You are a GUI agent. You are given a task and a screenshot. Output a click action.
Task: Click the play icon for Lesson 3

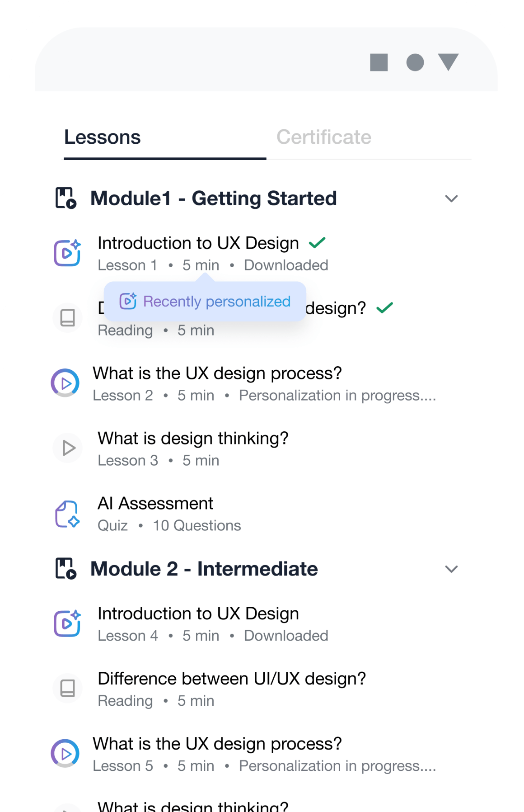[68, 448]
